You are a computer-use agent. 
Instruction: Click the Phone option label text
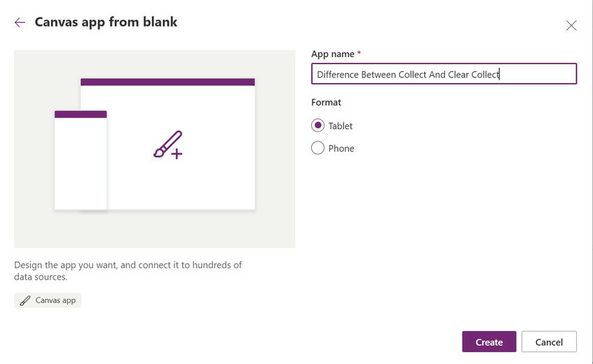[341, 148]
